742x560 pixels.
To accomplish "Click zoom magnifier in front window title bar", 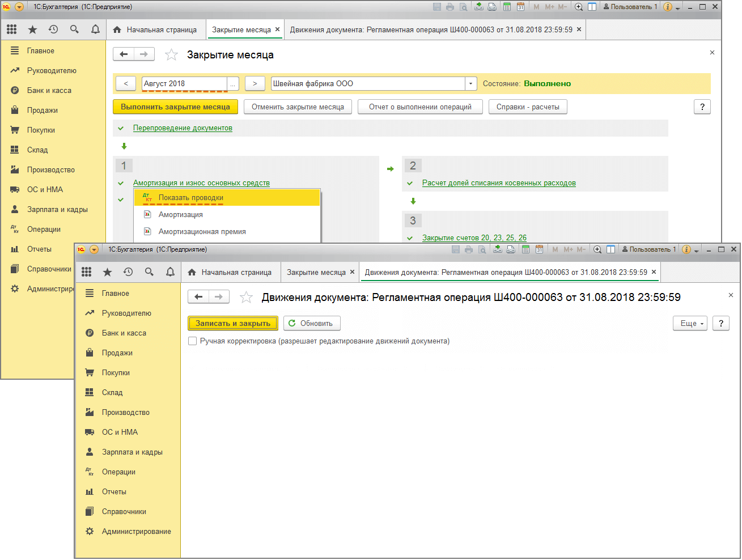I will [x=597, y=249].
